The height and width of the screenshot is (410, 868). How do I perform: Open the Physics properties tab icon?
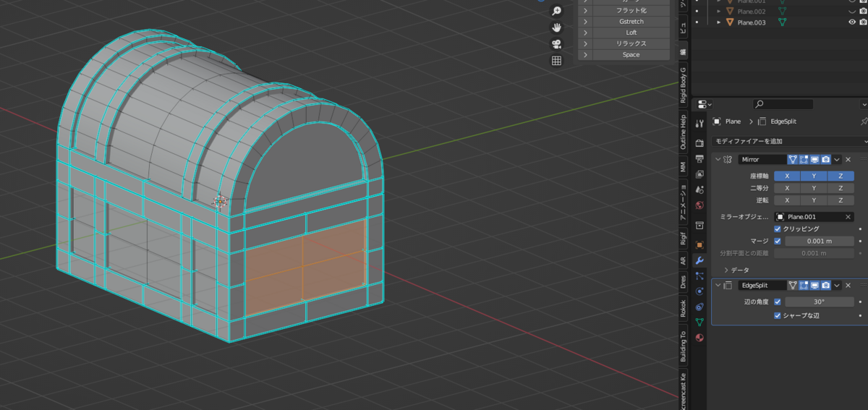[x=699, y=291]
